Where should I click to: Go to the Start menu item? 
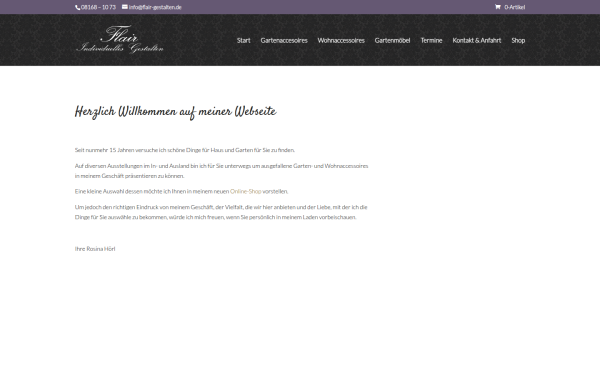pyautogui.click(x=243, y=41)
